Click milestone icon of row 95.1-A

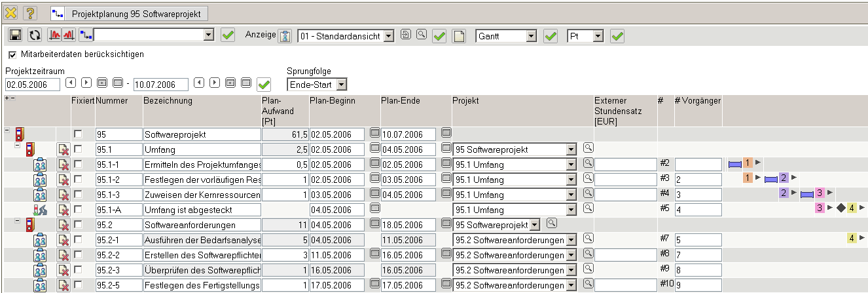click(40, 209)
